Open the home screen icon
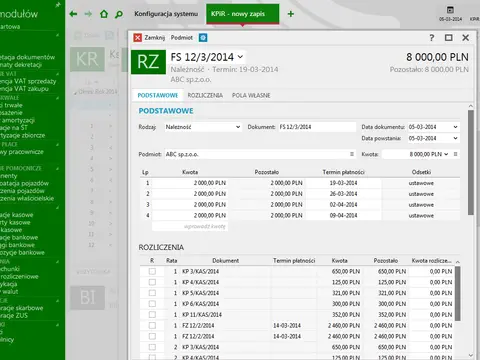The image size is (480, 360). pyautogui.click(x=104, y=14)
